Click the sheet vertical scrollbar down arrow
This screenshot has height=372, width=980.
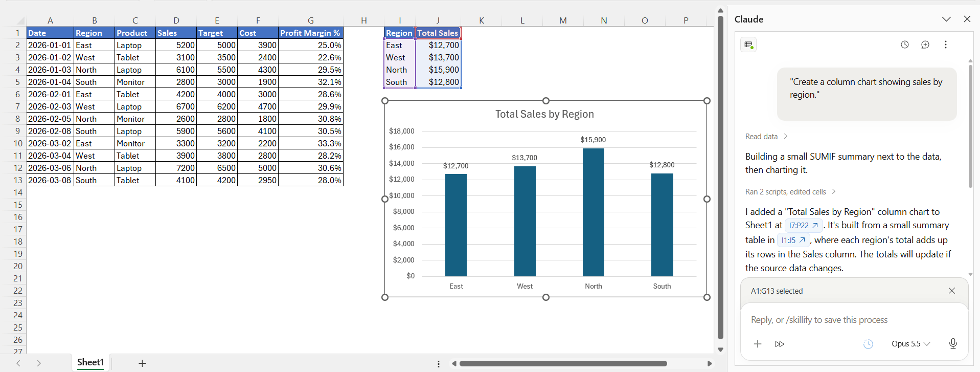[x=720, y=350]
